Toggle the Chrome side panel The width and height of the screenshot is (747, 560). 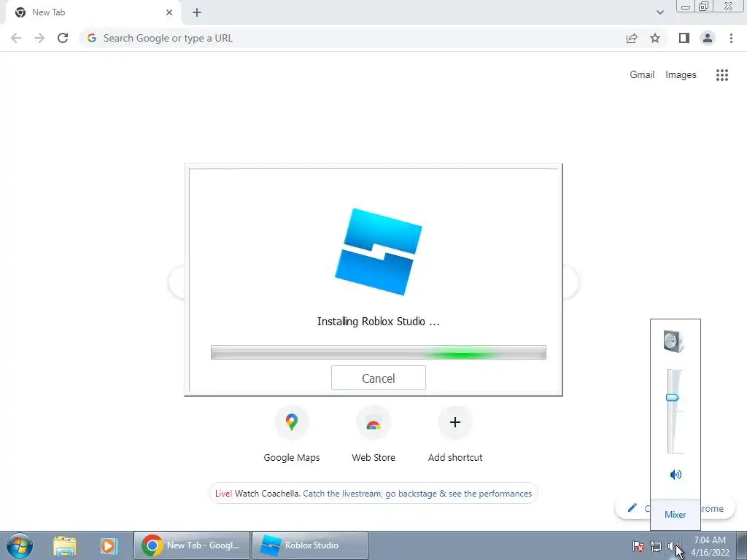pos(684,38)
